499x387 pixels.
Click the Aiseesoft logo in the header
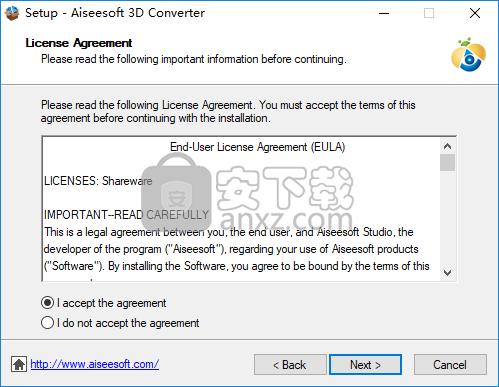[468, 55]
